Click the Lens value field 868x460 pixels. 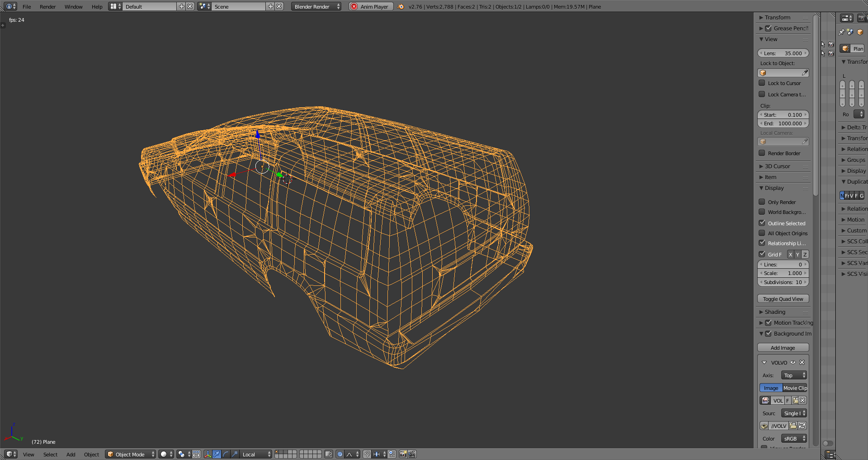coord(783,53)
